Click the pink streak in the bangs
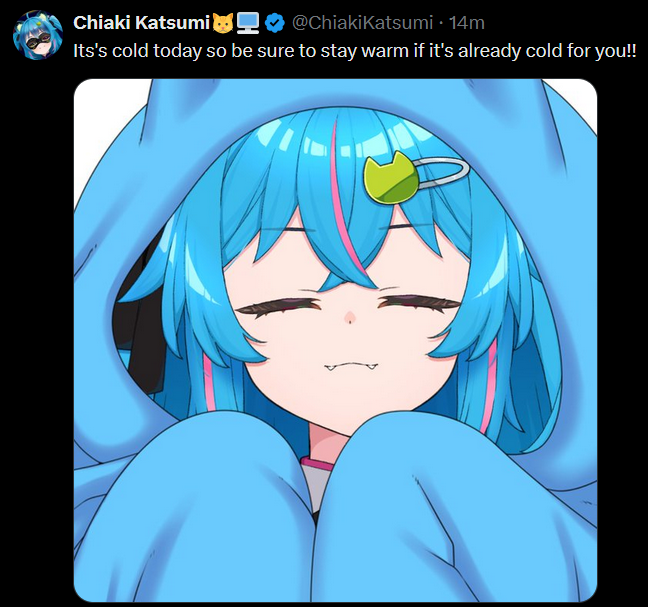 [347, 202]
